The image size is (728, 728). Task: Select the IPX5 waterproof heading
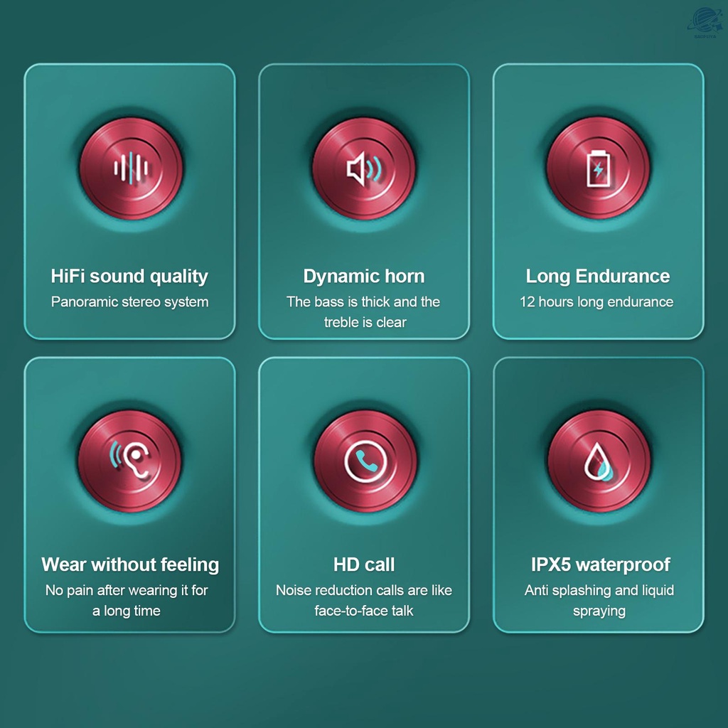pos(600,564)
